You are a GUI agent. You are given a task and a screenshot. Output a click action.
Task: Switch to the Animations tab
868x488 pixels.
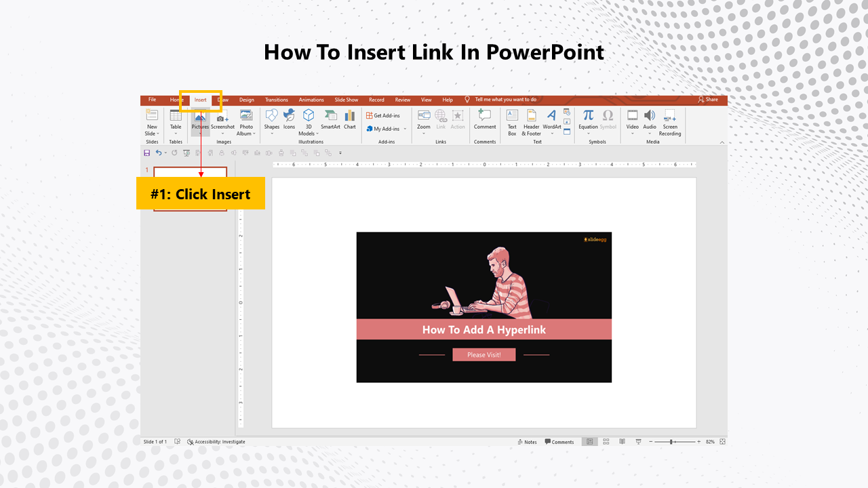pos(311,100)
